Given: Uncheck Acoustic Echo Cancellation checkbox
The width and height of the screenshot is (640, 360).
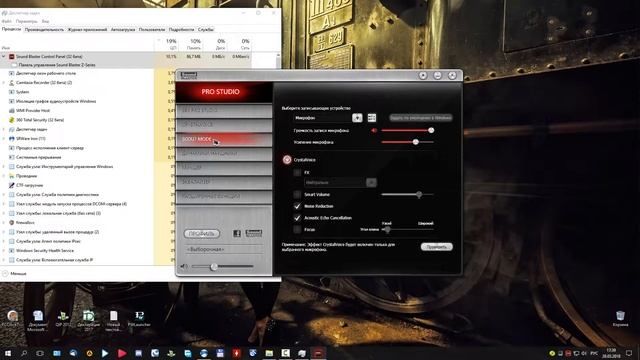Looking at the screenshot, I should (x=297, y=218).
